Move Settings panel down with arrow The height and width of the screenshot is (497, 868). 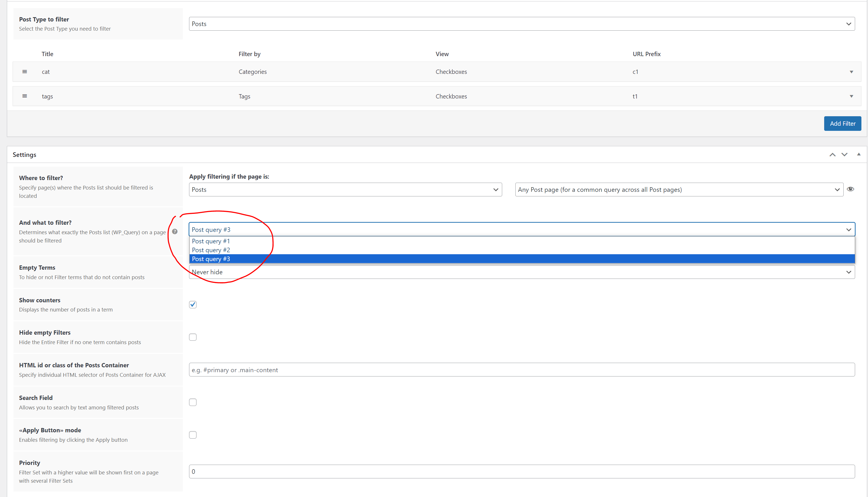point(845,155)
